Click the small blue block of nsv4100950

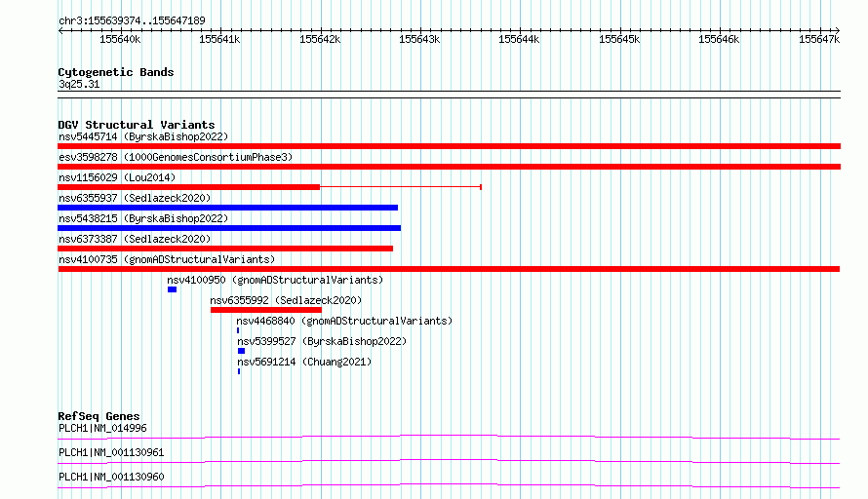coord(173,289)
